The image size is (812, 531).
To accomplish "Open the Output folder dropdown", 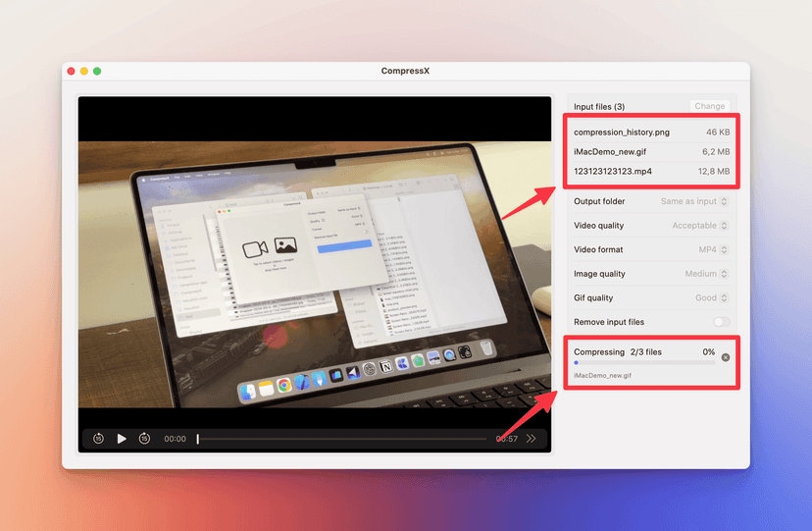I will tap(694, 201).
